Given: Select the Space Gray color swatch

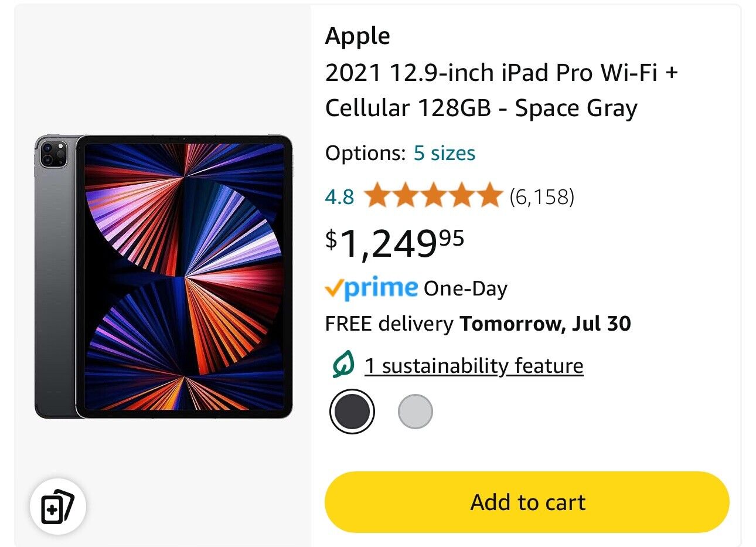Looking at the screenshot, I should [x=352, y=410].
